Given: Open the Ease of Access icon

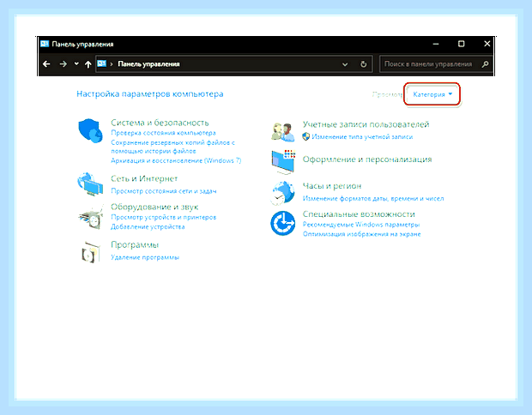Looking at the screenshot, I should [x=282, y=223].
